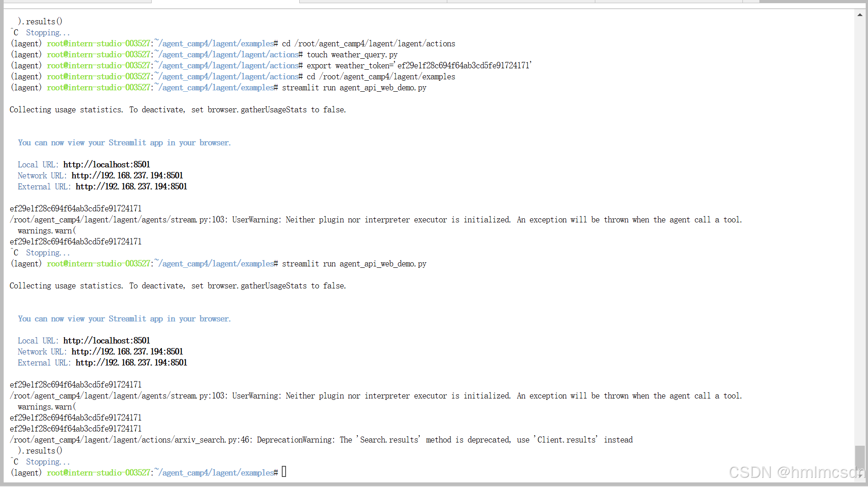Image resolution: width=868 pixels, height=487 pixels.
Task: Click the second 'Collecting usage statistics' line
Action: point(178,286)
